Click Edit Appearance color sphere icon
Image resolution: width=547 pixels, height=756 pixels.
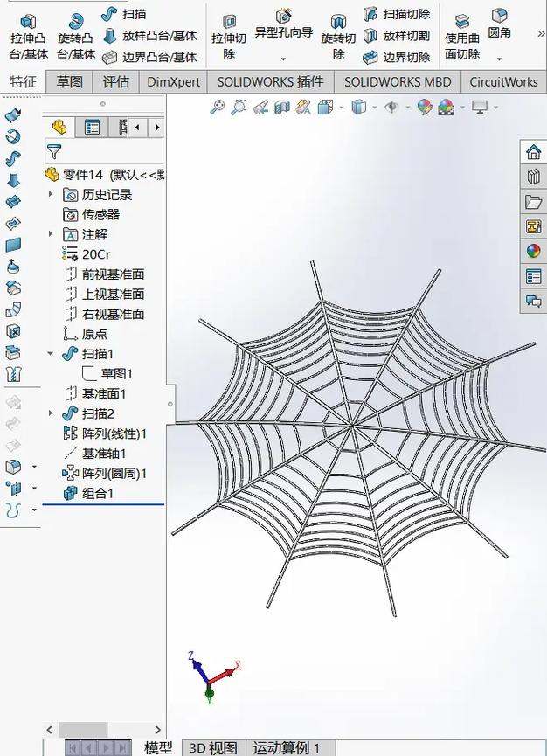pyautogui.click(x=425, y=107)
